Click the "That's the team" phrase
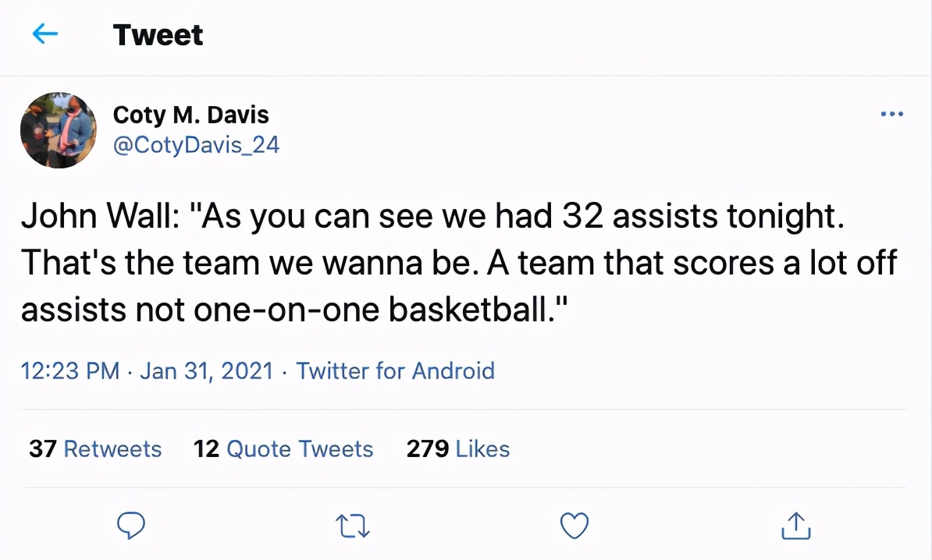932x560 pixels. pyautogui.click(x=142, y=264)
